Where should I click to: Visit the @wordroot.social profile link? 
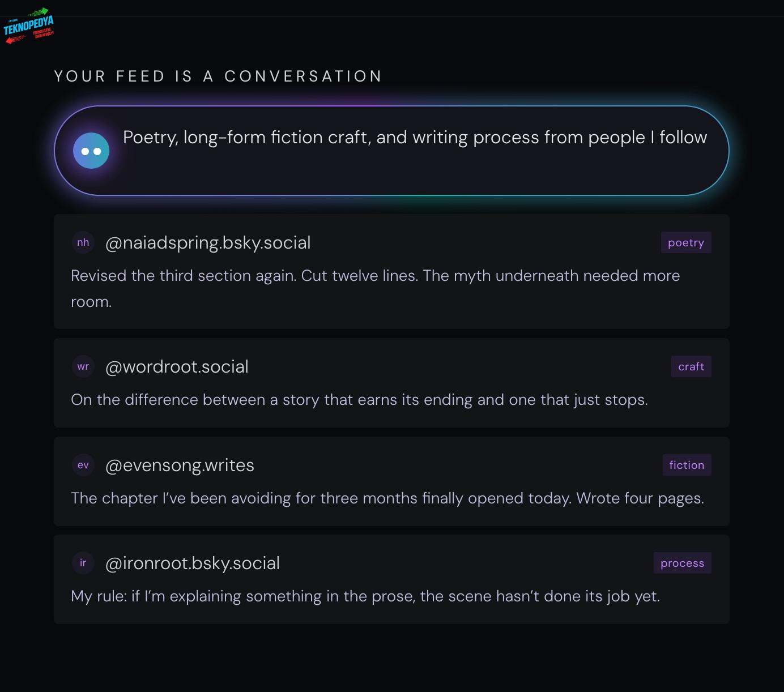pyautogui.click(x=177, y=366)
